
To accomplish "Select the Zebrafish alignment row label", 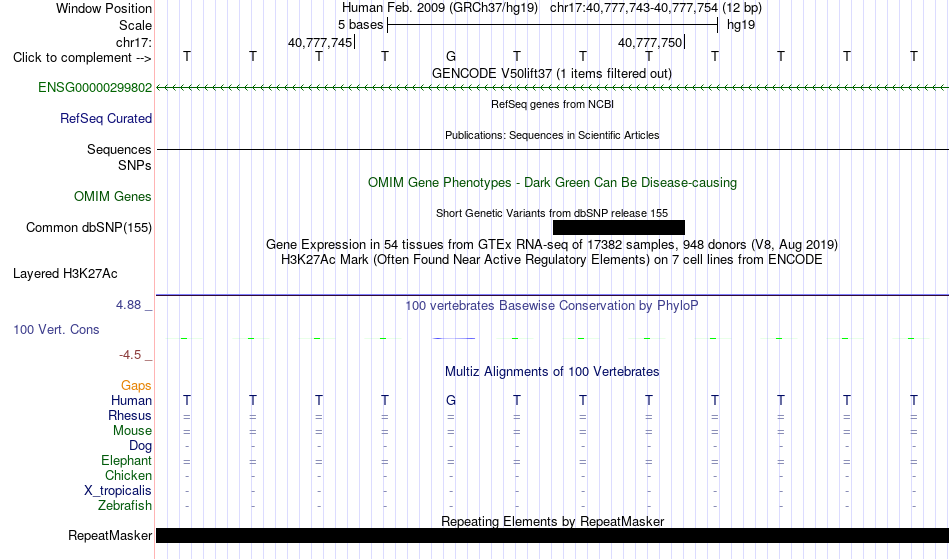I will click(125, 505).
